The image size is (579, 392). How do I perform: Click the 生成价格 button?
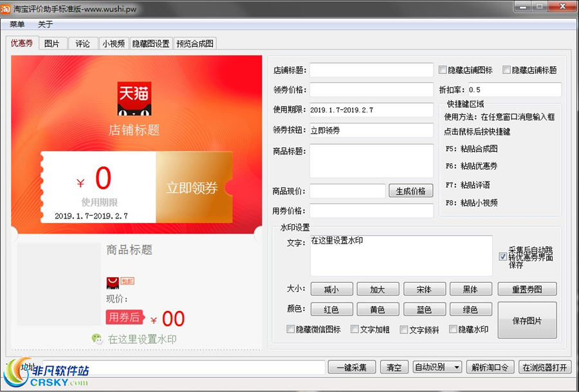pos(410,191)
